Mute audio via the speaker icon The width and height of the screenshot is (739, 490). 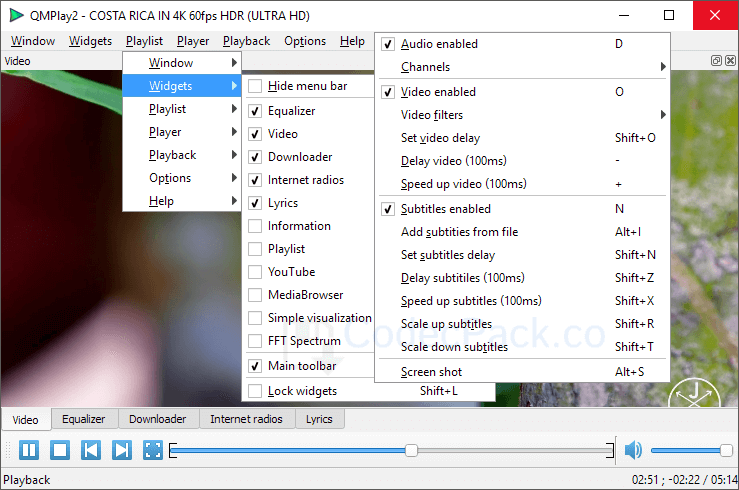[633, 450]
